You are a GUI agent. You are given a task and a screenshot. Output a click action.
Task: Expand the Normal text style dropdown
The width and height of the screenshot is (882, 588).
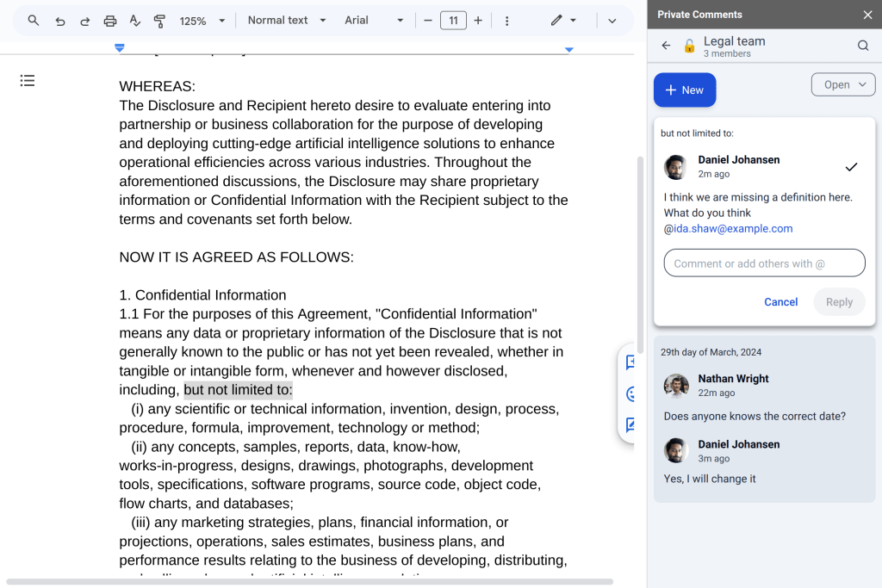(x=287, y=21)
